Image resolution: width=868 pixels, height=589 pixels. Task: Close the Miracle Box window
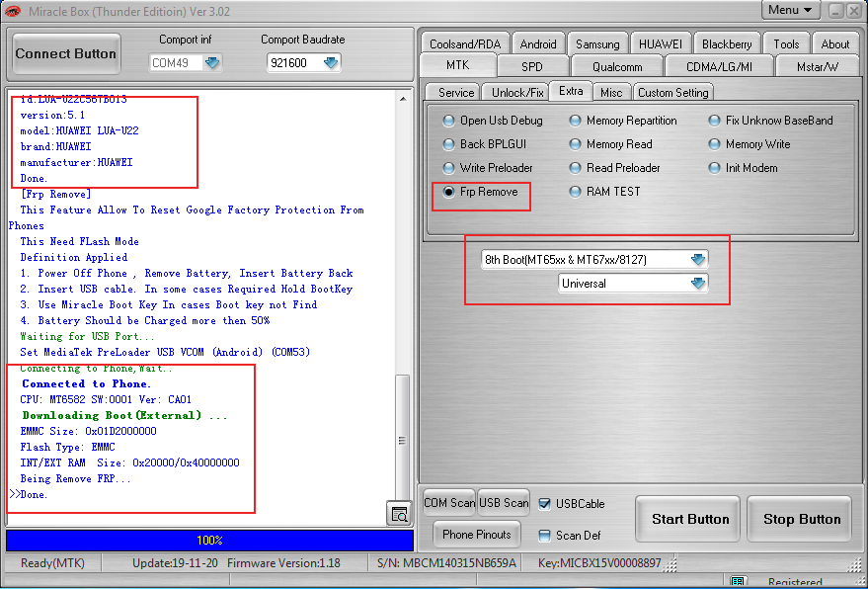point(854,11)
